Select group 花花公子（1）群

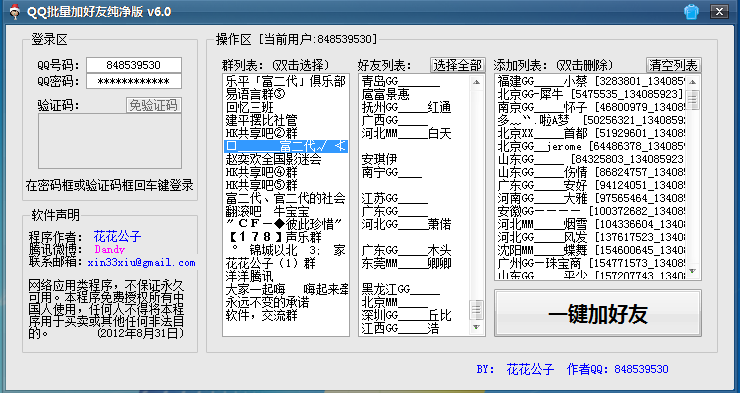point(286,263)
